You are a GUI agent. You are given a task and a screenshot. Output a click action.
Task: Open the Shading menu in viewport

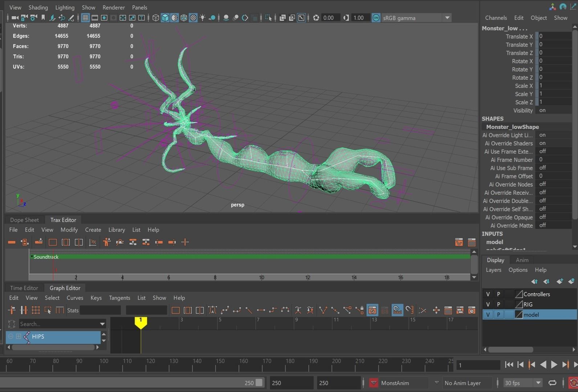(38, 7)
